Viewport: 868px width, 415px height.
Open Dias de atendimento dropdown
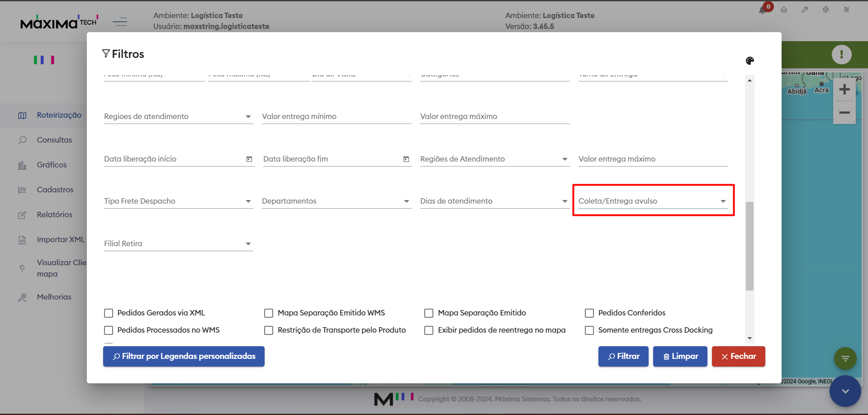495,201
